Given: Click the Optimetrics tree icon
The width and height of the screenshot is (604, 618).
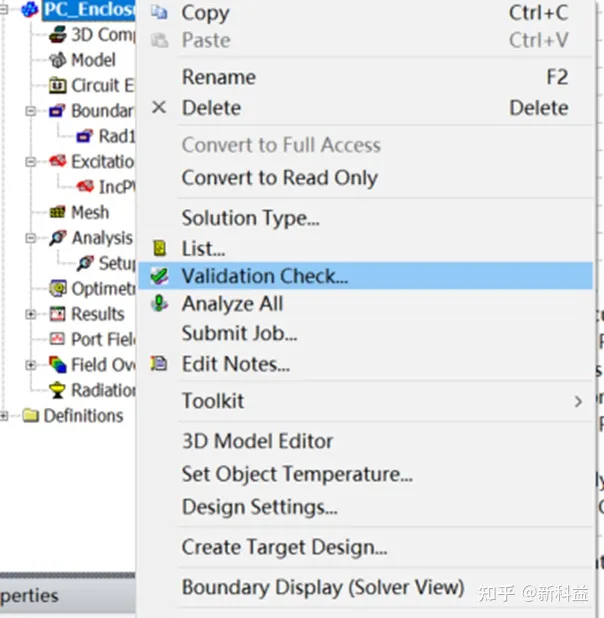Looking at the screenshot, I should coord(58,289).
